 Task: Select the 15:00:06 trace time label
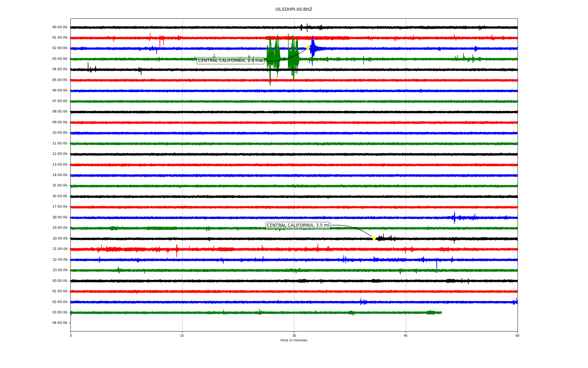click(x=60, y=186)
